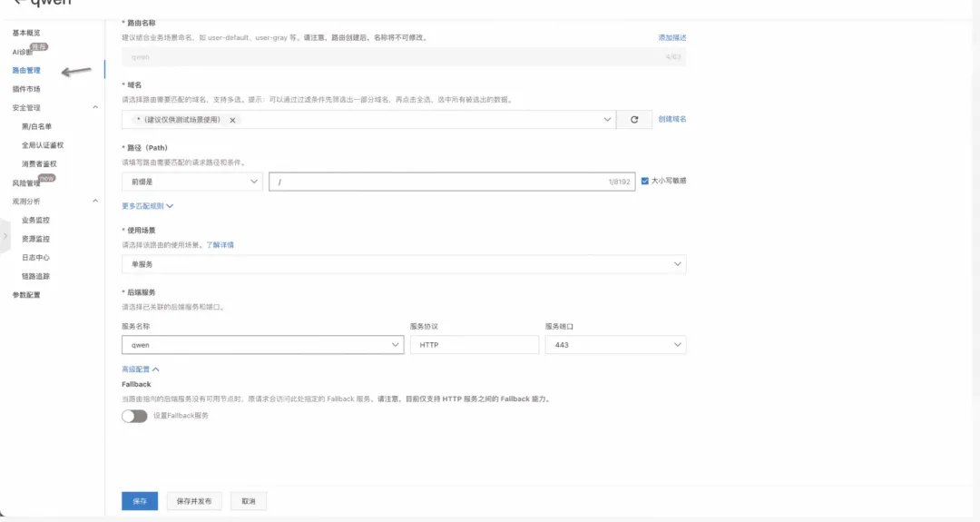Open the 前缀是 match type dropdown
The height and width of the screenshot is (522, 980).
[x=191, y=182]
